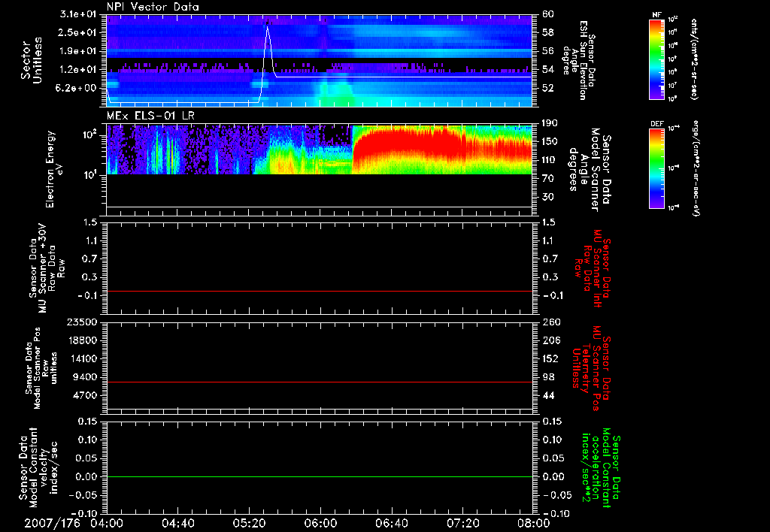Image resolution: width=770 pixels, height=532 pixels.
Task: Click the 08:00 time axis label
Action: 532,523
